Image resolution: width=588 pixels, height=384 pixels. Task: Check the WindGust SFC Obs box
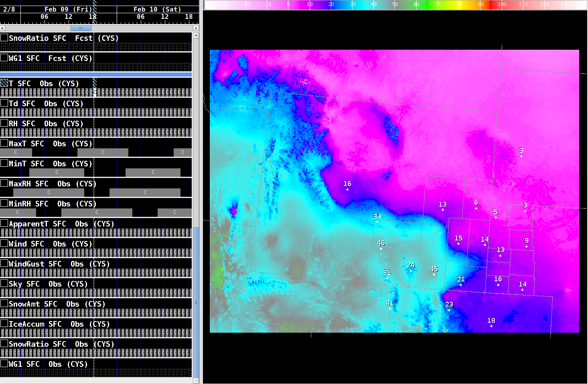coord(4,263)
